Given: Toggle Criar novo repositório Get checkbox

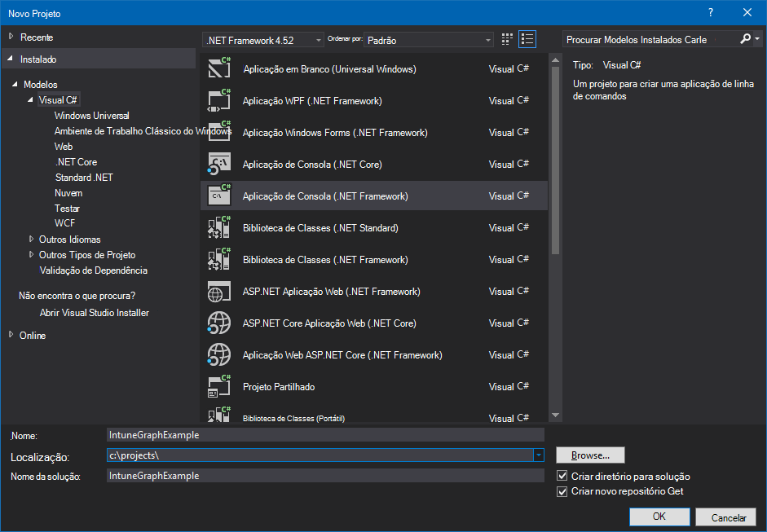Looking at the screenshot, I should (562, 491).
